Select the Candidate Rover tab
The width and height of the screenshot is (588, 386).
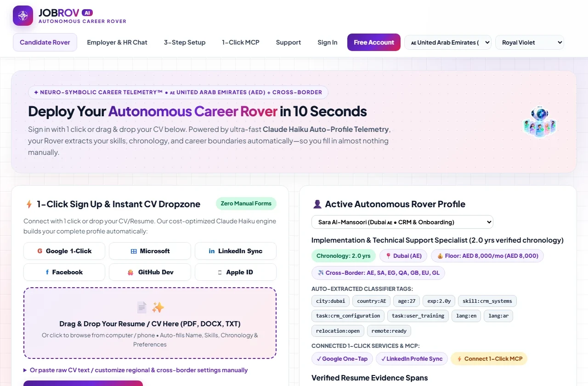click(x=45, y=42)
